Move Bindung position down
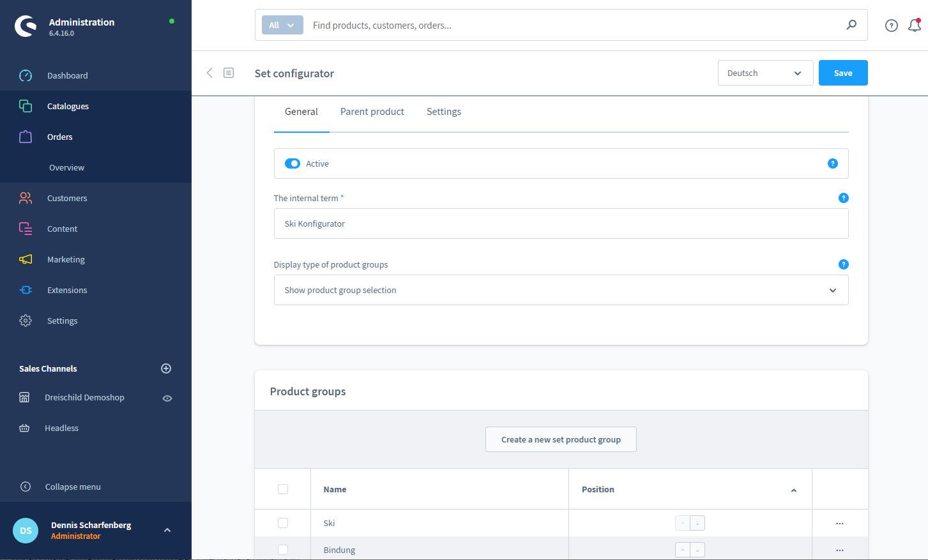This screenshot has height=560, width=928. tap(697, 550)
